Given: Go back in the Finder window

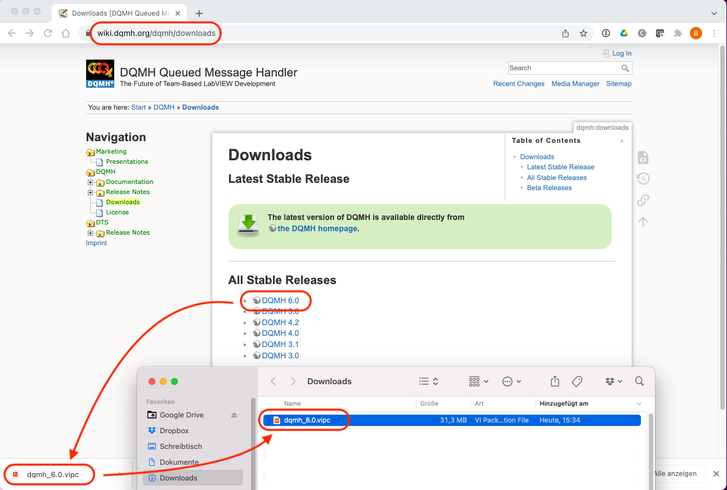Looking at the screenshot, I should point(274,381).
